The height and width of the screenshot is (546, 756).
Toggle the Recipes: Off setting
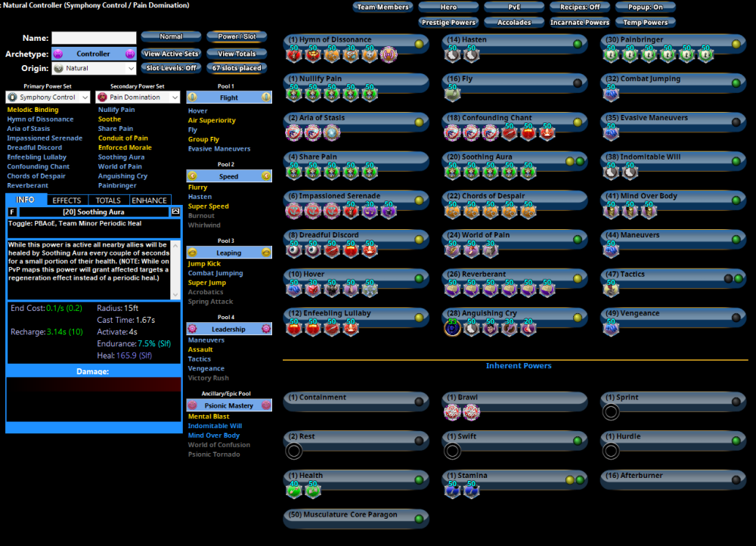(580, 7)
